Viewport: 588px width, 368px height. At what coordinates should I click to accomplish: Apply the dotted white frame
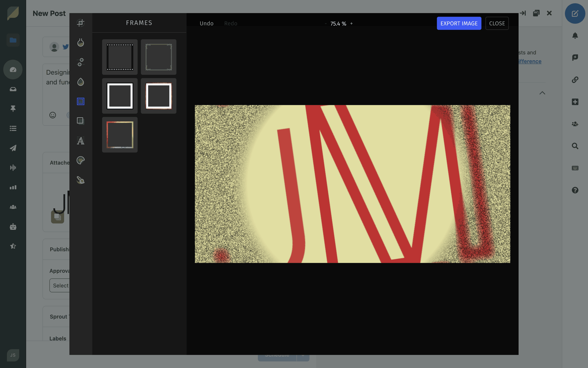point(120,57)
